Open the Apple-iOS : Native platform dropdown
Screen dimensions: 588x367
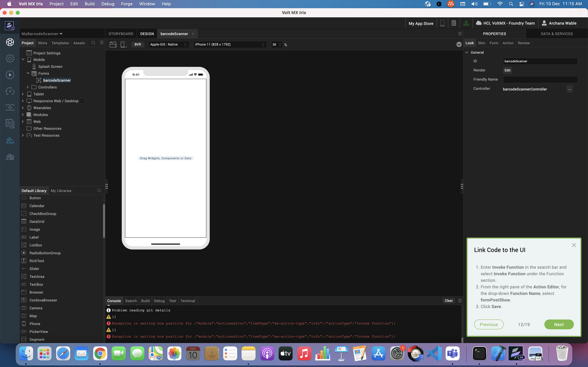point(168,44)
